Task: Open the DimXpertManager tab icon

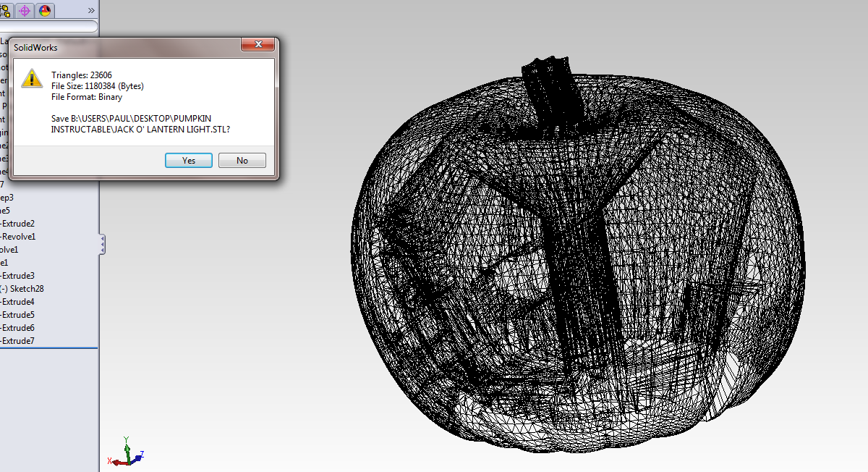Action: [25, 10]
